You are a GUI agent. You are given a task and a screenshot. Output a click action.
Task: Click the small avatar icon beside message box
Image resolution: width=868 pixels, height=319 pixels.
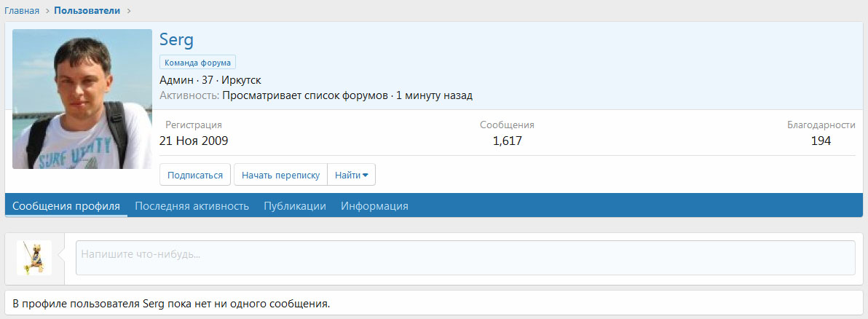click(34, 258)
